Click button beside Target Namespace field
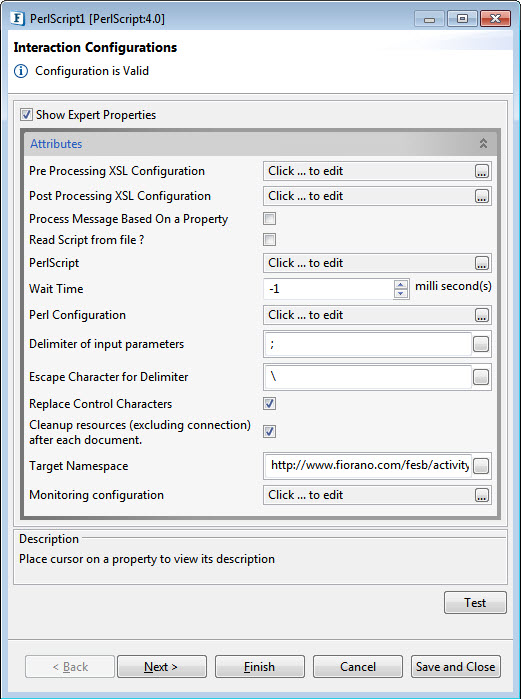This screenshot has width=521, height=699. point(481,466)
